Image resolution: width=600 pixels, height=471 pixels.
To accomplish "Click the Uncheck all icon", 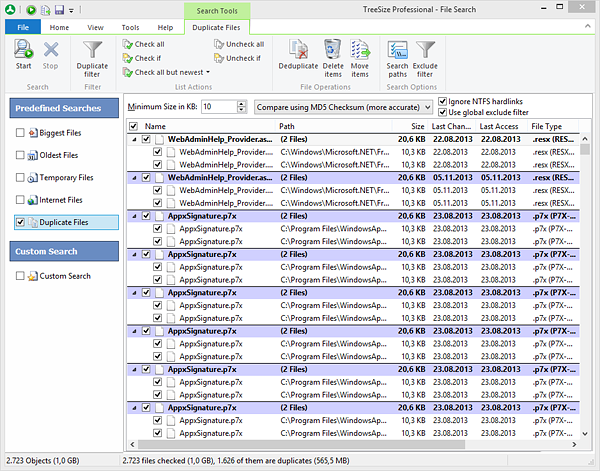I will [219, 44].
